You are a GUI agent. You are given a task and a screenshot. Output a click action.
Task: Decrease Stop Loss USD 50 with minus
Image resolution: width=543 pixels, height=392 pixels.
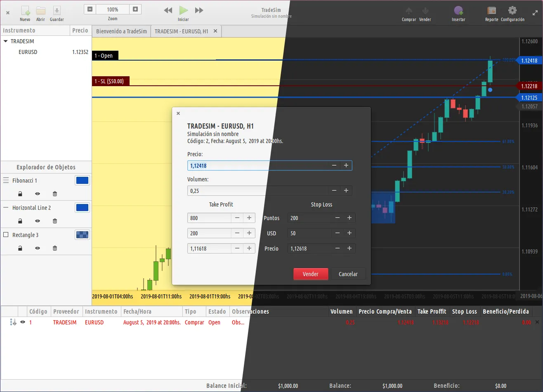click(338, 233)
